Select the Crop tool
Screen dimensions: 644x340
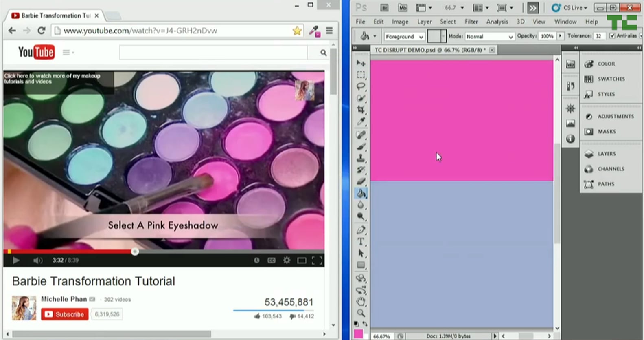tap(361, 110)
